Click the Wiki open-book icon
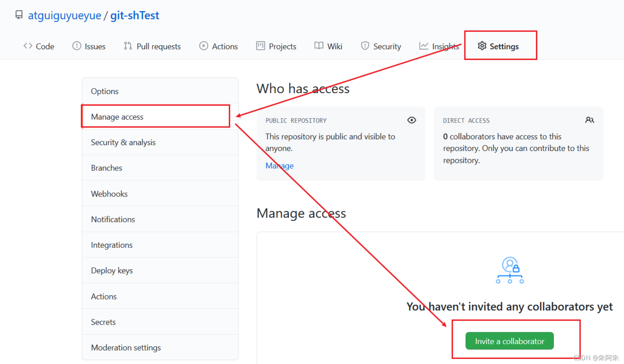The height and width of the screenshot is (364, 624). tap(319, 46)
